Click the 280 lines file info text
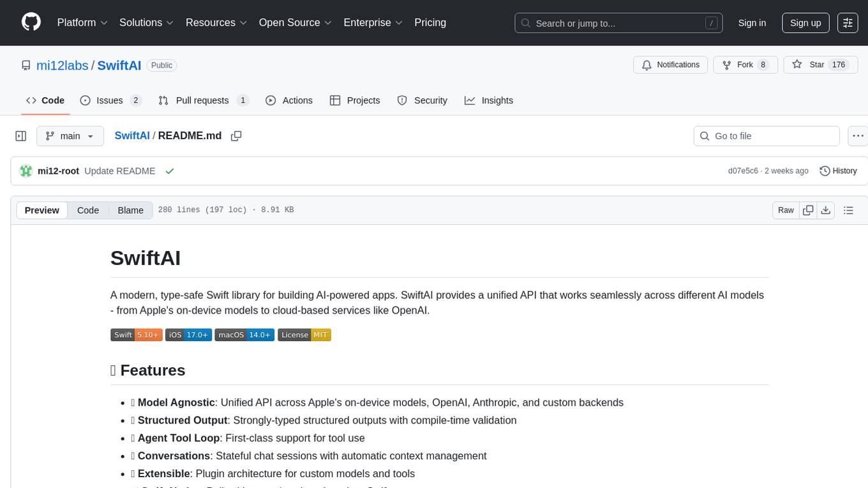868x488 pixels. pos(226,210)
